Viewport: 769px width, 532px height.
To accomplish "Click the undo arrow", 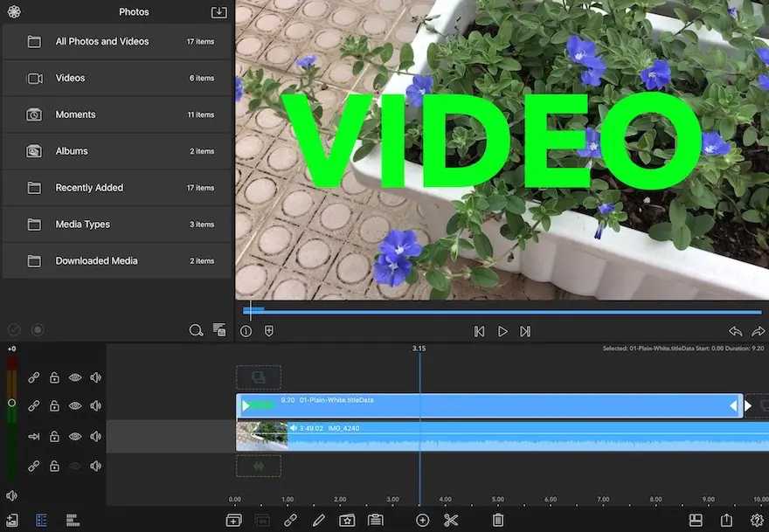I will [735, 331].
